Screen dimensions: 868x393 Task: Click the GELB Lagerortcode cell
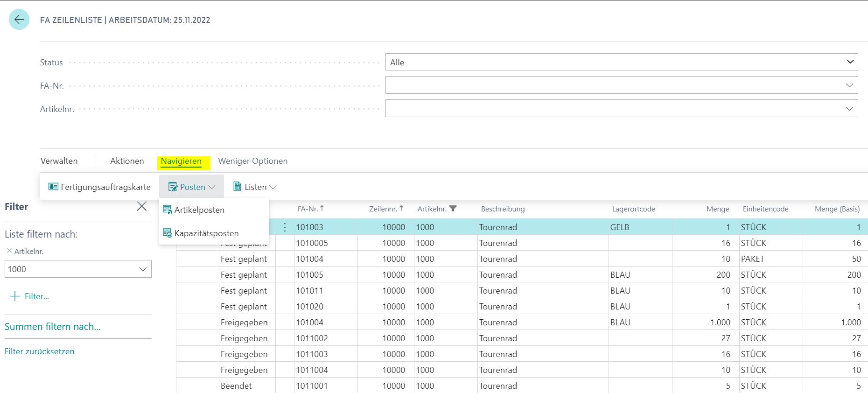tap(640, 227)
